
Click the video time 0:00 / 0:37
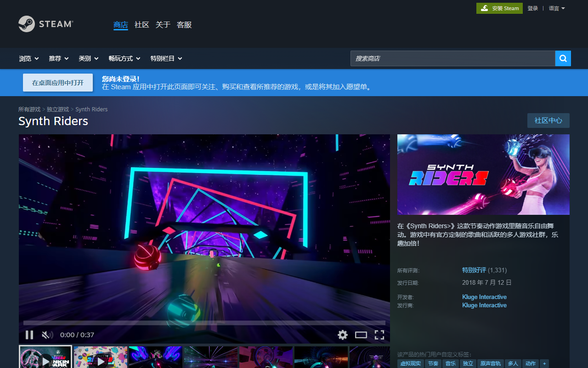click(77, 335)
